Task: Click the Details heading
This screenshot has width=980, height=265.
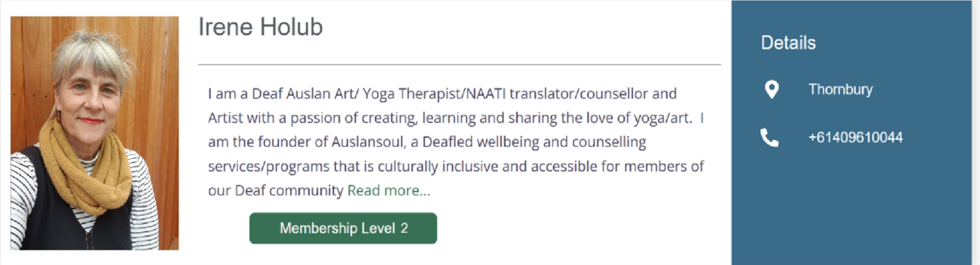Action: [788, 43]
